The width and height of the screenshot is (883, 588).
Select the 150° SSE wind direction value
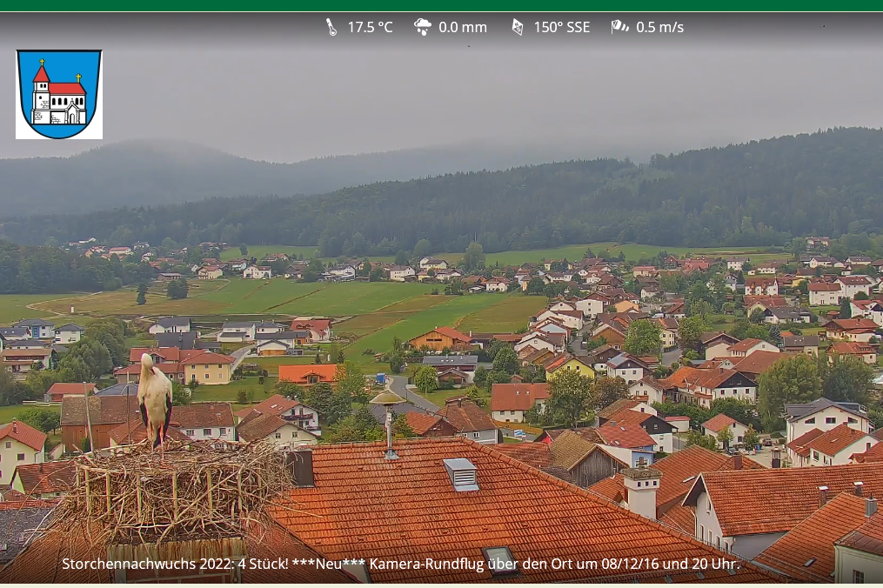point(561,27)
